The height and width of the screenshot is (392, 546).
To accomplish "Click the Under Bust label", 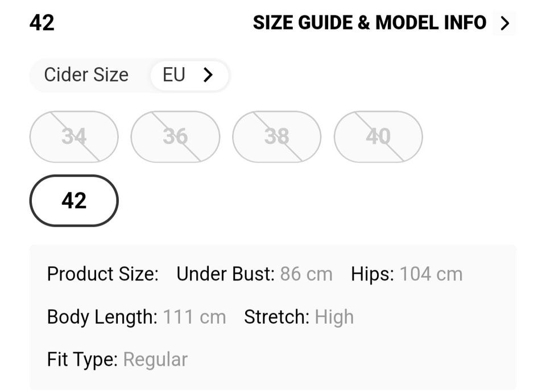I will pos(226,274).
